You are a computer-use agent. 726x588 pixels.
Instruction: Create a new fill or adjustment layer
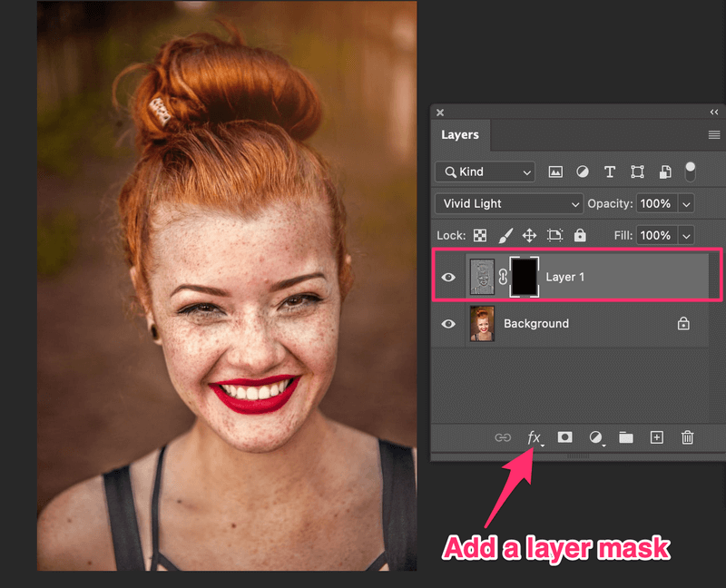pos(596,437)
